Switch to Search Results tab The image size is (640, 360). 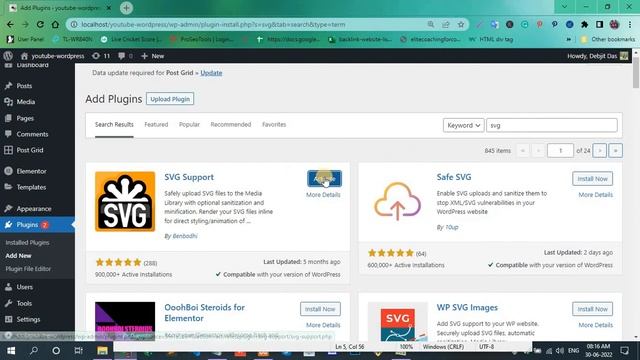[114, 124]
